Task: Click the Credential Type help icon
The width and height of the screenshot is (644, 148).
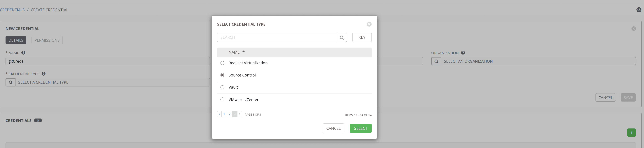Action: [x=44, y=74]
